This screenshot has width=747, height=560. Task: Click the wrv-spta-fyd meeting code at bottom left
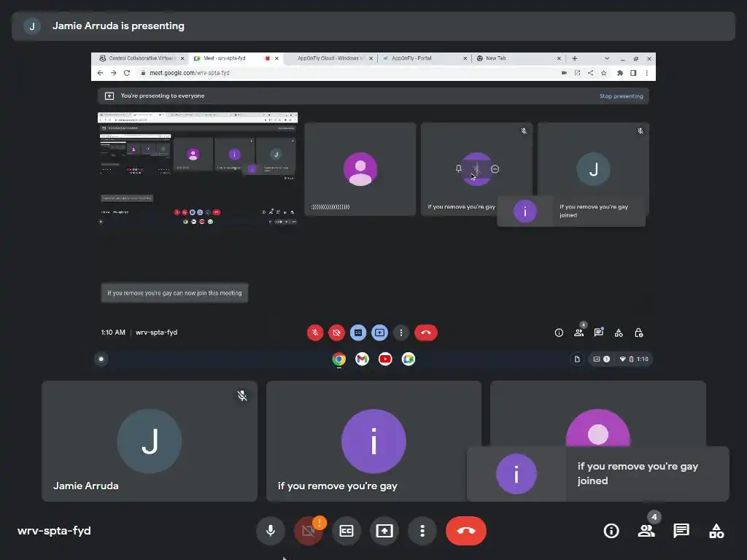54,531
